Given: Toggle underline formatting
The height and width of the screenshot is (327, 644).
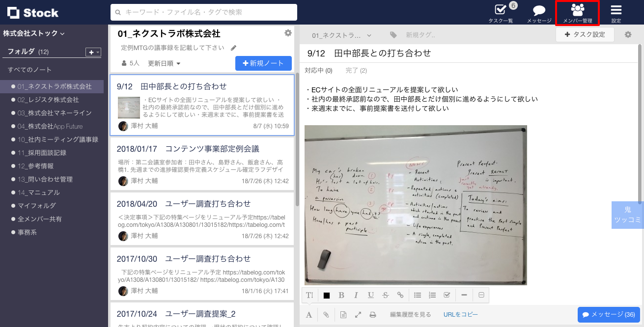Looking at the screenshot, I should [x=371, y=295].
